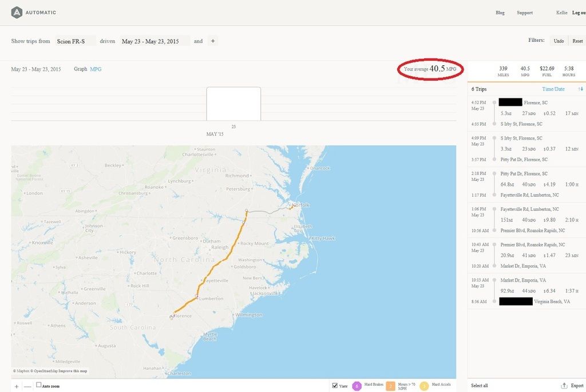Go to the Support page

pos(524,13)
